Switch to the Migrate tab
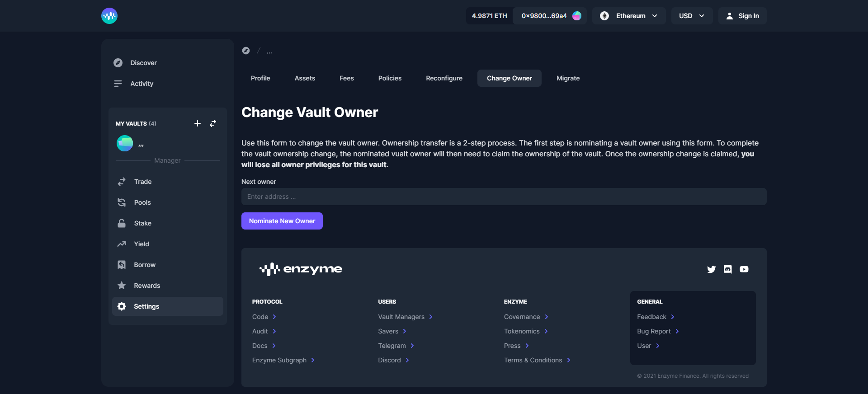 point(568,78)
